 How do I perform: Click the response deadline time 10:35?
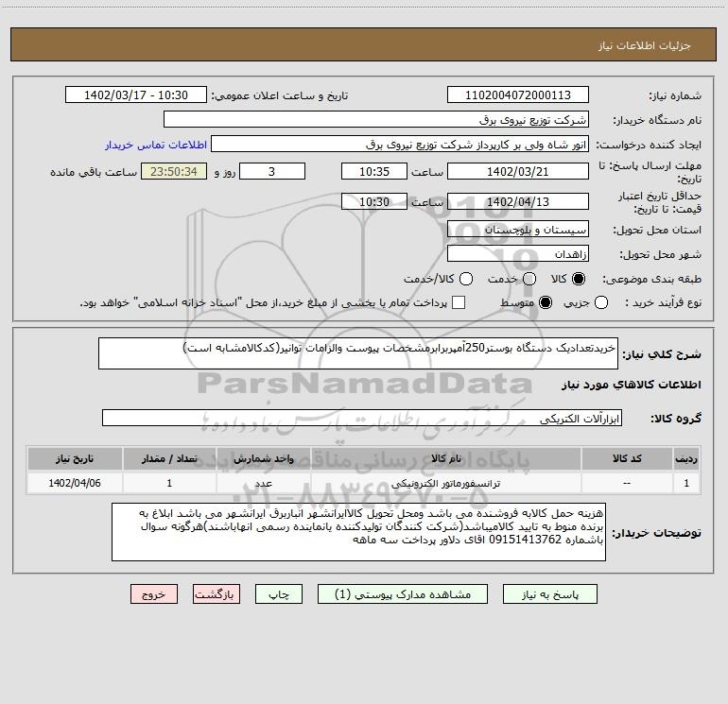(x=374, y=171)
